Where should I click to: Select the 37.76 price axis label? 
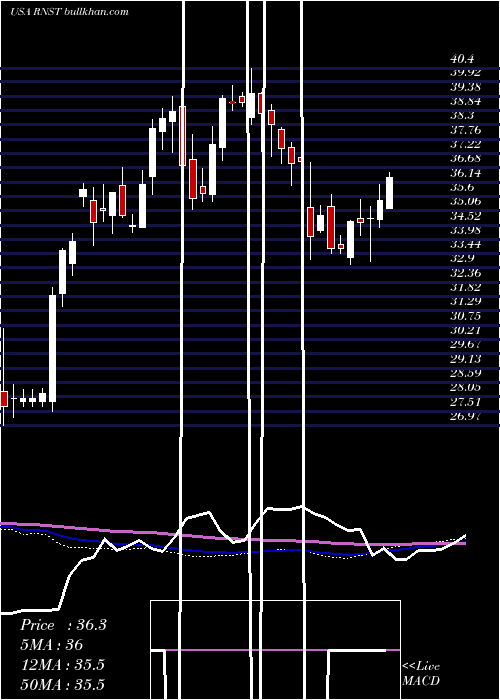point(464,130)
